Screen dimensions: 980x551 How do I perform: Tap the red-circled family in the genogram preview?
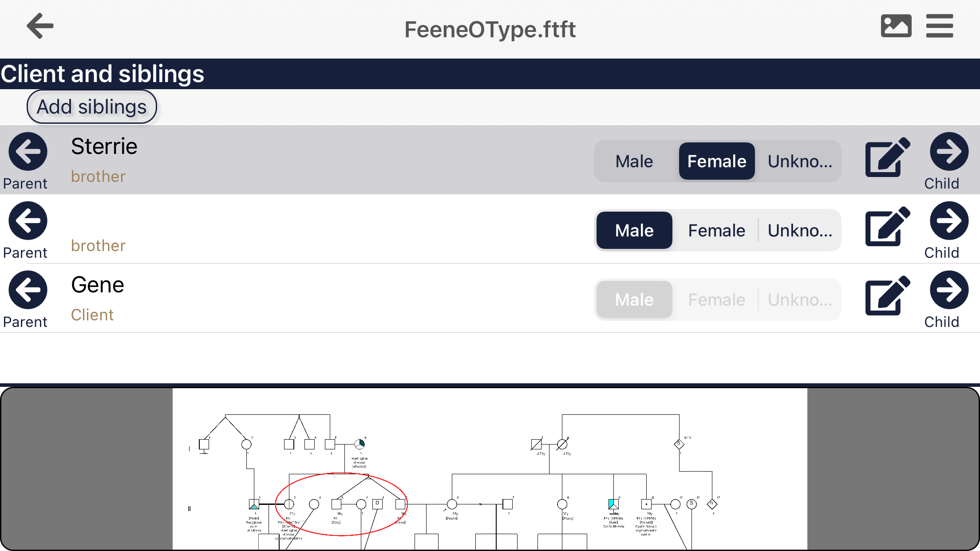(x=342, y=504)
